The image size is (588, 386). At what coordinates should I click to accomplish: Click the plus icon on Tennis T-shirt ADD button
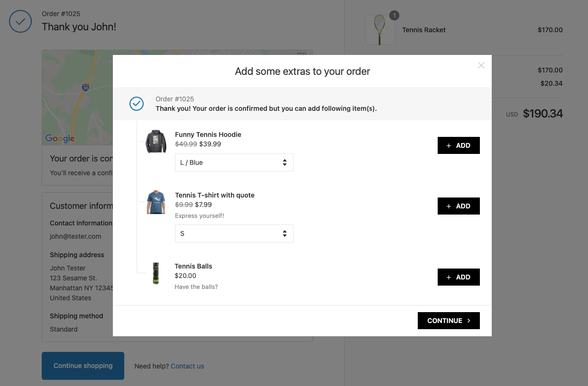pyautogui.click(x=449, y=206)
